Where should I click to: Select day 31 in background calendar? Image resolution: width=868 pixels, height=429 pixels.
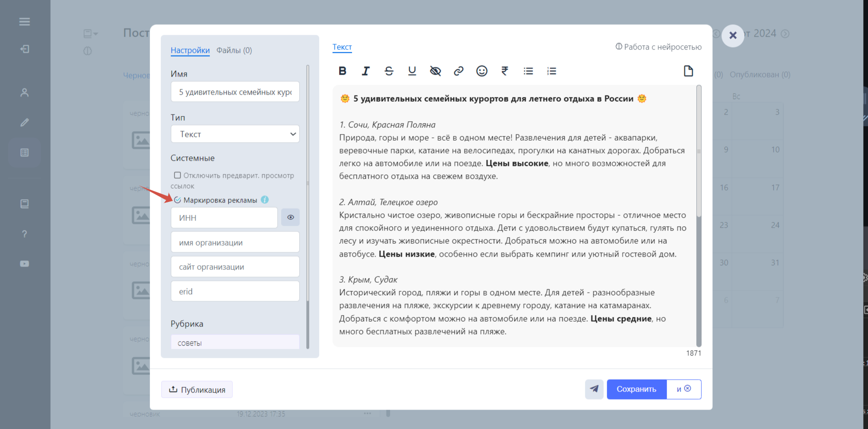coord(757,271)
